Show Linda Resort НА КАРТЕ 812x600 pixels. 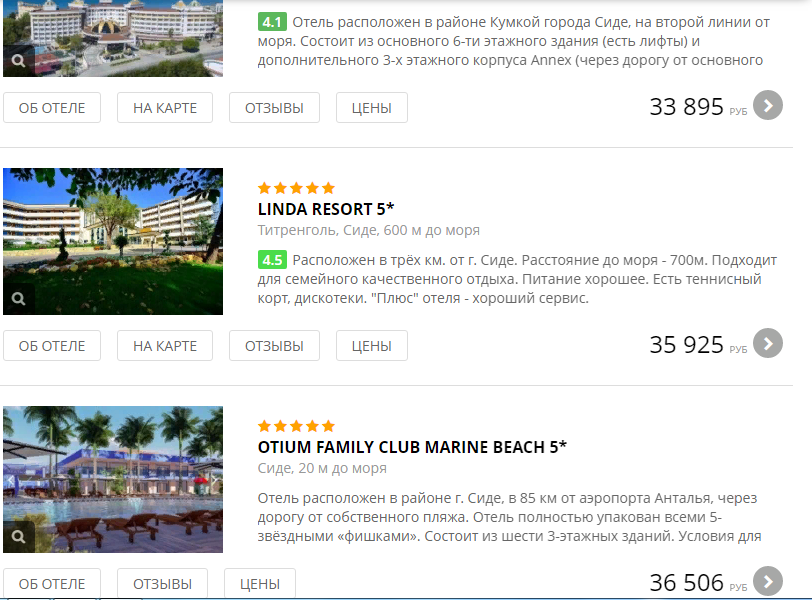[x=165, y=346]
